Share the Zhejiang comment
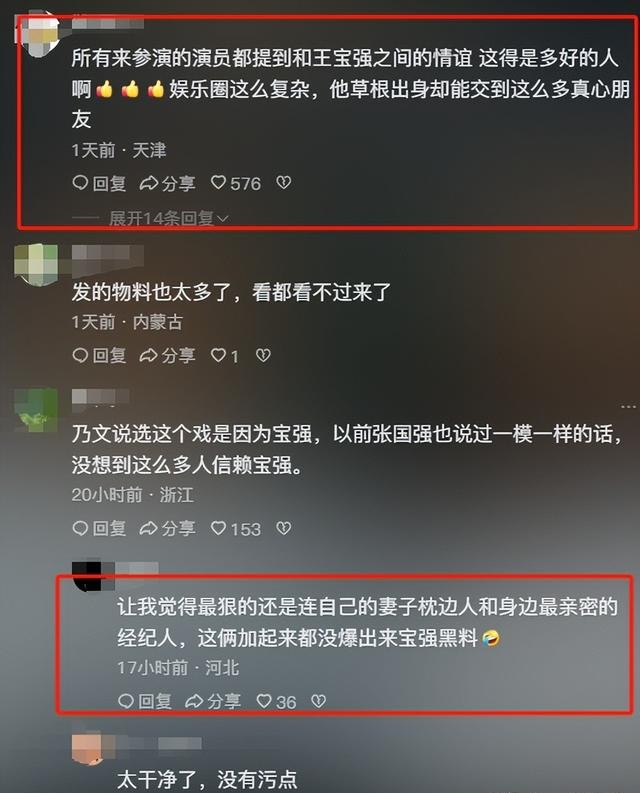Viewport: 640px width, 793px height. click(167, 528)
